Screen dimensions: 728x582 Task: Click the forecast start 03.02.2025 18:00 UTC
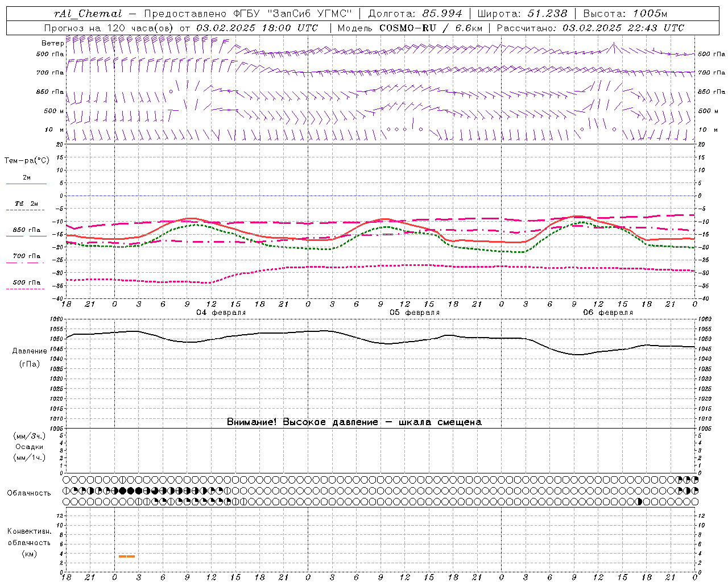coord(257,28)
